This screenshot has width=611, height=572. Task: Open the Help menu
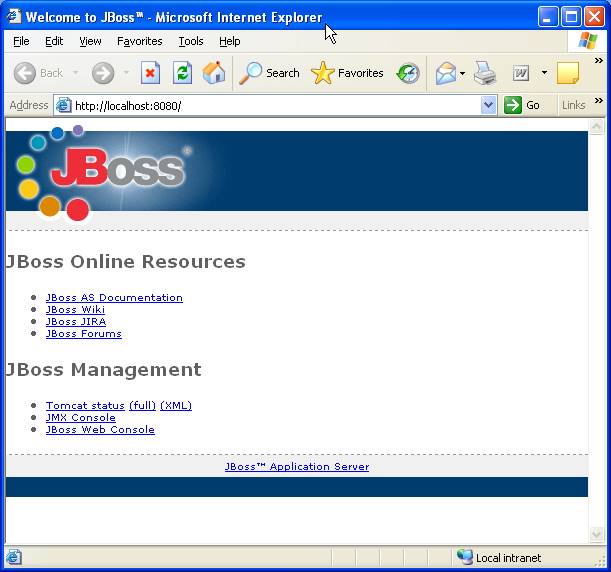pyautogui.click(x=230, y=41)
